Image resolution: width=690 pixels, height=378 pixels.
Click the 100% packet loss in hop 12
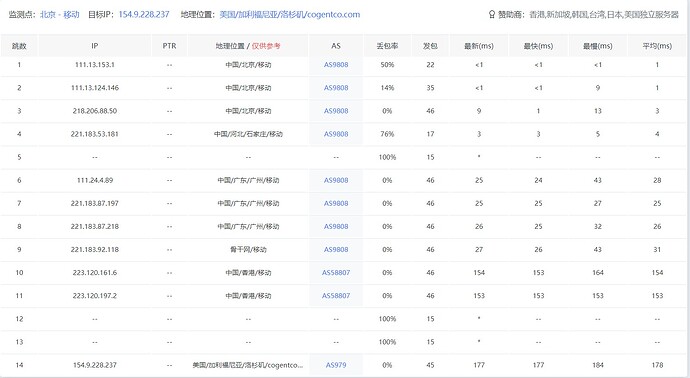tap(387, 319)
